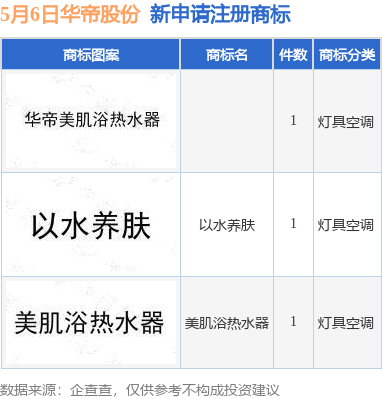Select the '商标图案' column header

coord(91,54)
